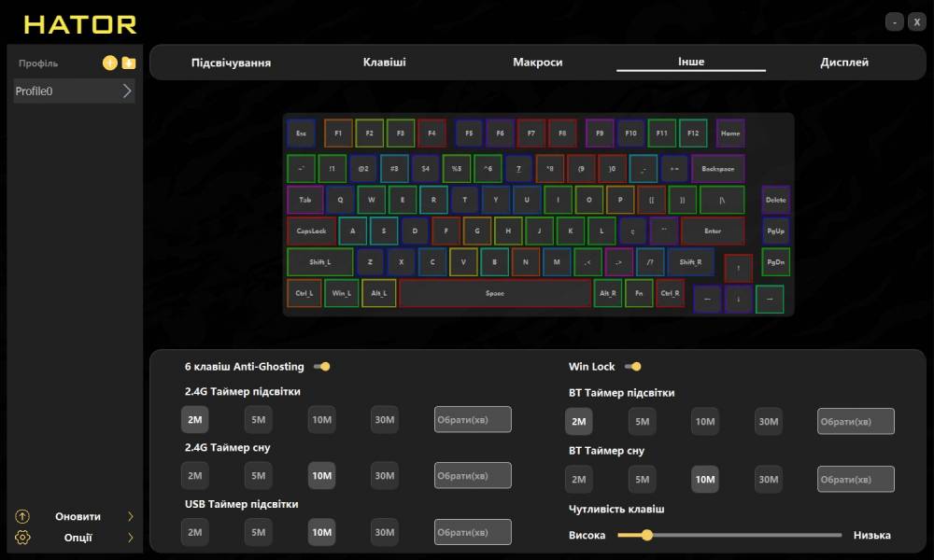Expand the Опції chevron arrow

[x=130, y=538]
